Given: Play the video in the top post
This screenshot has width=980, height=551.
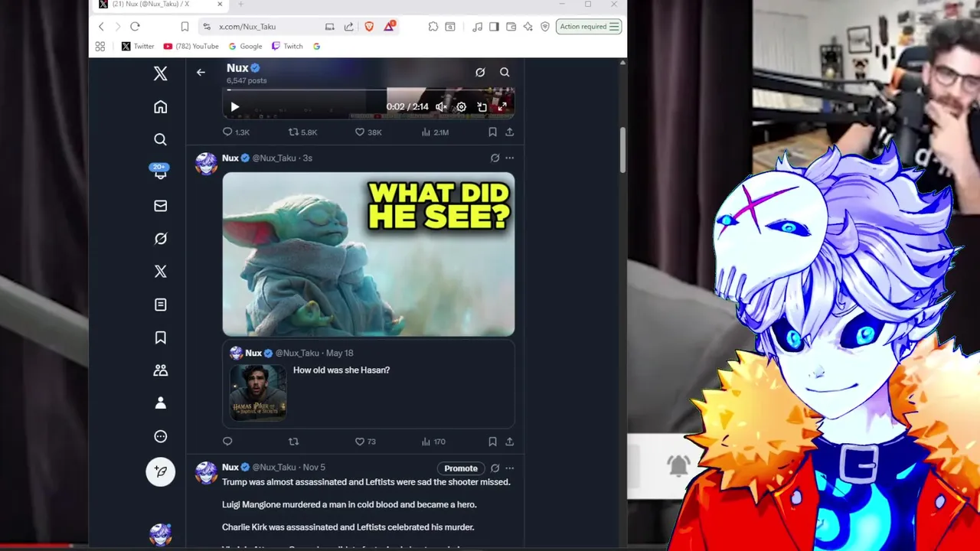Looking at the screenshot, I should pos(235,107).
